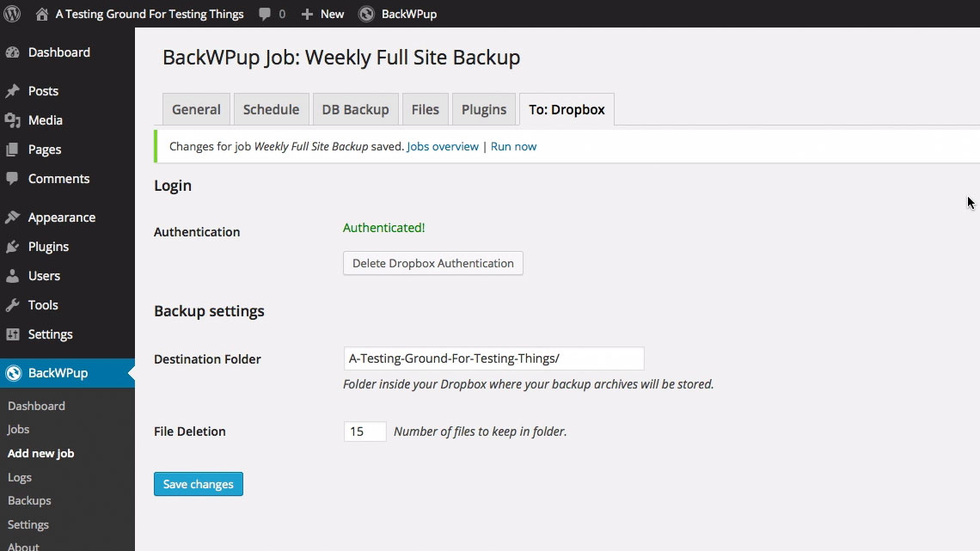This screenshot has height=551, width=980.
Task: Open BackWPup Settings submenu item
Action: [x=28, y=524]
